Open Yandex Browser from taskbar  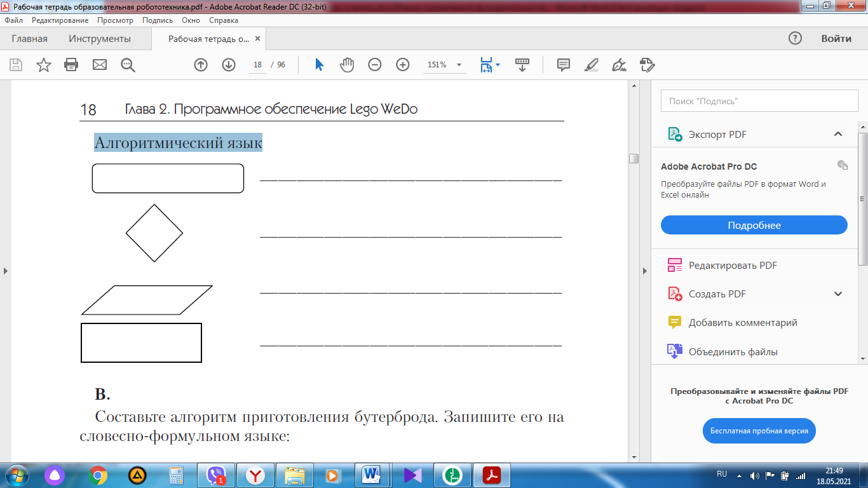[256, 475]
